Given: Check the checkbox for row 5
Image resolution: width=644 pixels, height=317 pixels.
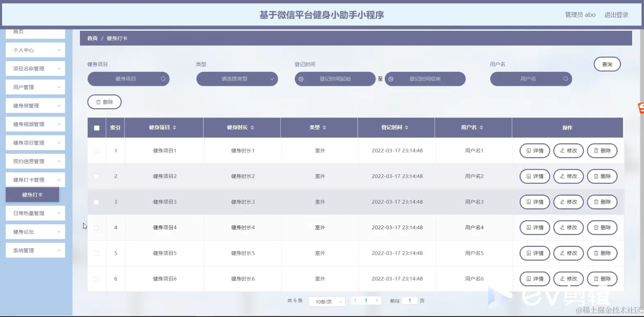Looking at the screenshot, I should tap(96, 253).
